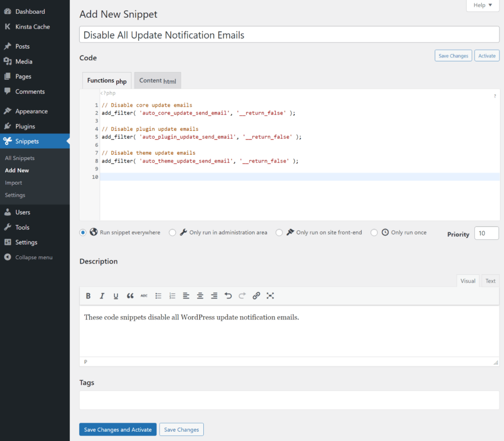Select Only run on site front-end
The width and height of the screenshot is (504, 441).
[x=279, y=233]
